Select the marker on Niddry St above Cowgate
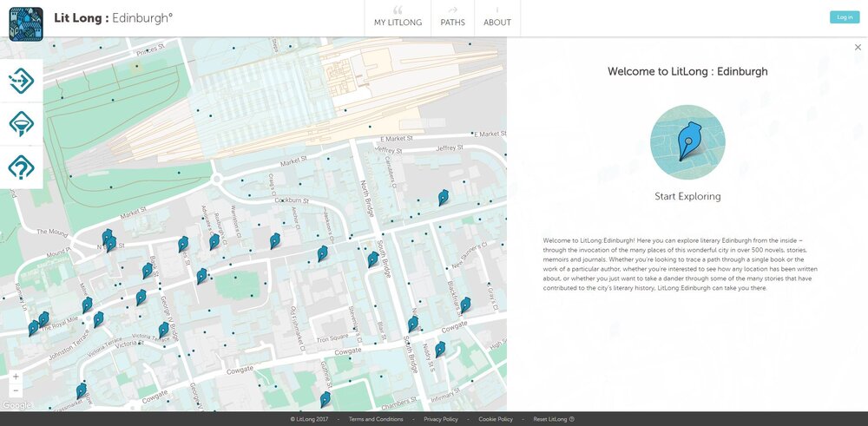Image resolution: width=868 pixels, height=426 pixels. point(413,324)
